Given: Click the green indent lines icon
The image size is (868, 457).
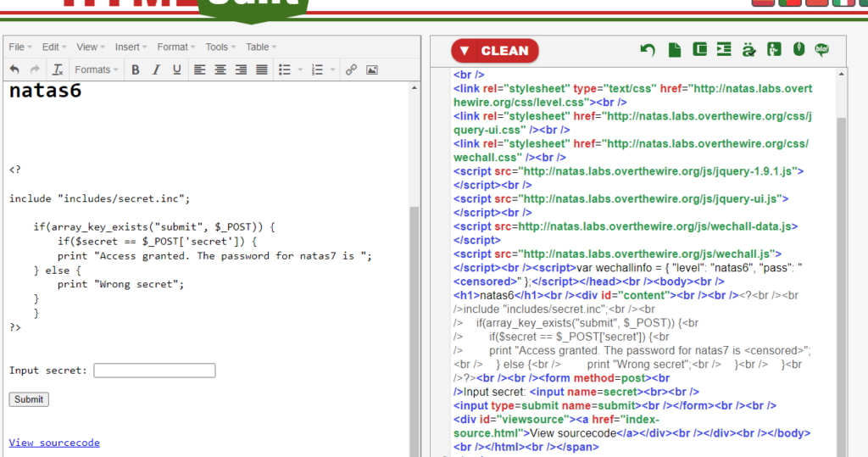Looking at the screenshot, I should click(723, 50).
